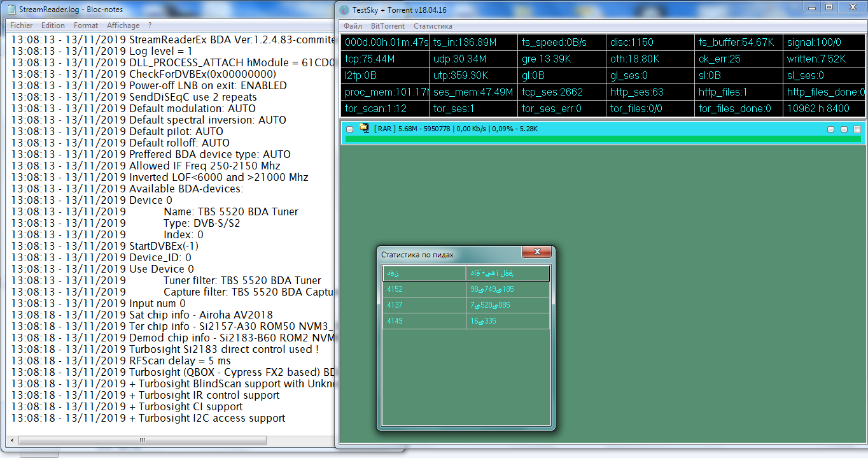Screen dimensions: 868x458
Task: Click the green torrent download progress bar
Action: click(x=598, y=138)
